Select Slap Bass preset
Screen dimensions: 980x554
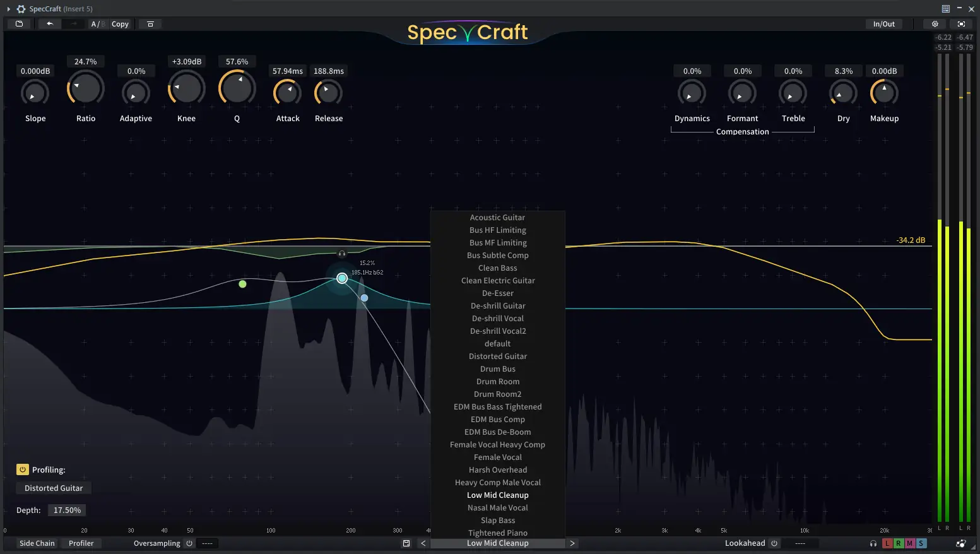click(x=498, y=521)
